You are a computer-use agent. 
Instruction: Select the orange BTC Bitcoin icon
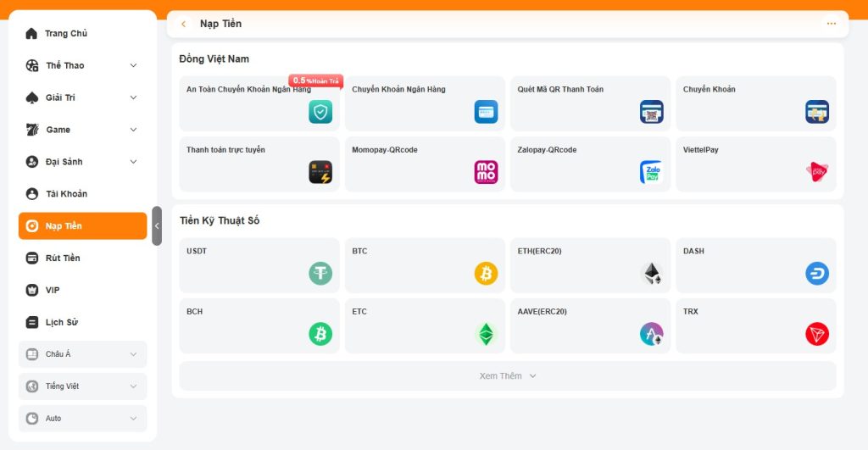[486, 274]
